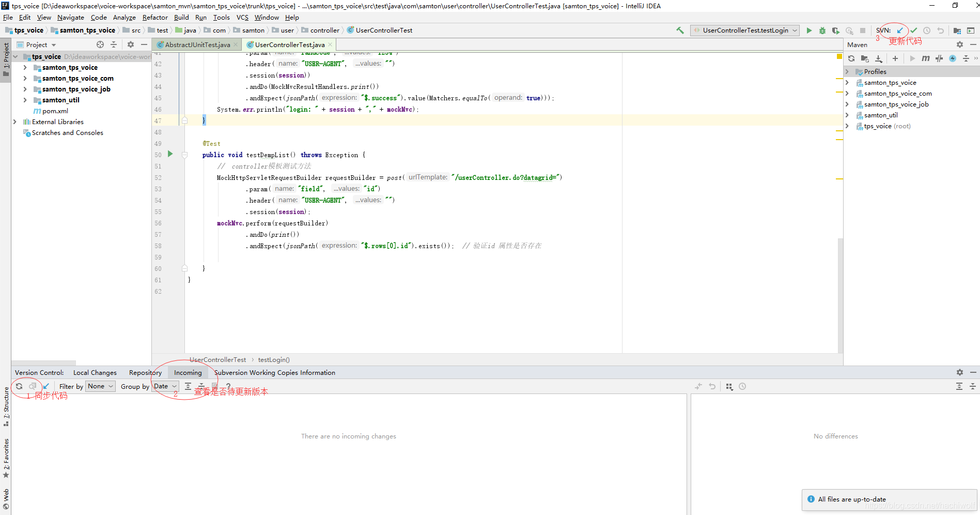980x515 pixels.
Task: Click Maven Generate Sources and Update Folders icon
Action: pyautogui.click(x=865, y=58)
